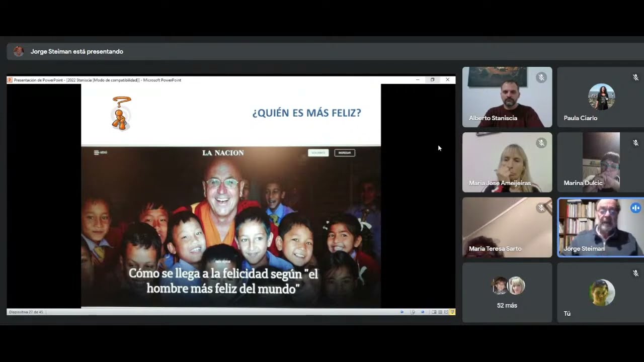The height and width of the screenshot is (362, 644).
Task: Click presenter avatar next to Jorge Steiman banner
Action: tap(19, 51)
